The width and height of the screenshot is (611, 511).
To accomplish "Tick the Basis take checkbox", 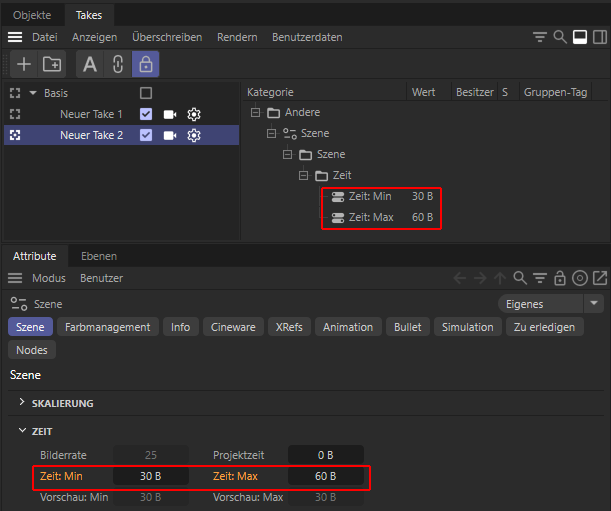I will (146, 93).
